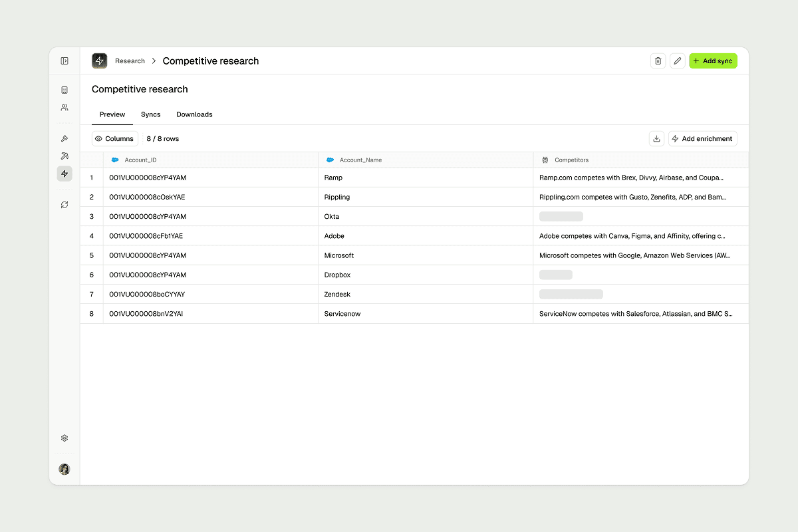
Task: Click loading placeholder in Zendesk's Competitors cell
Action: coord(571,294)
